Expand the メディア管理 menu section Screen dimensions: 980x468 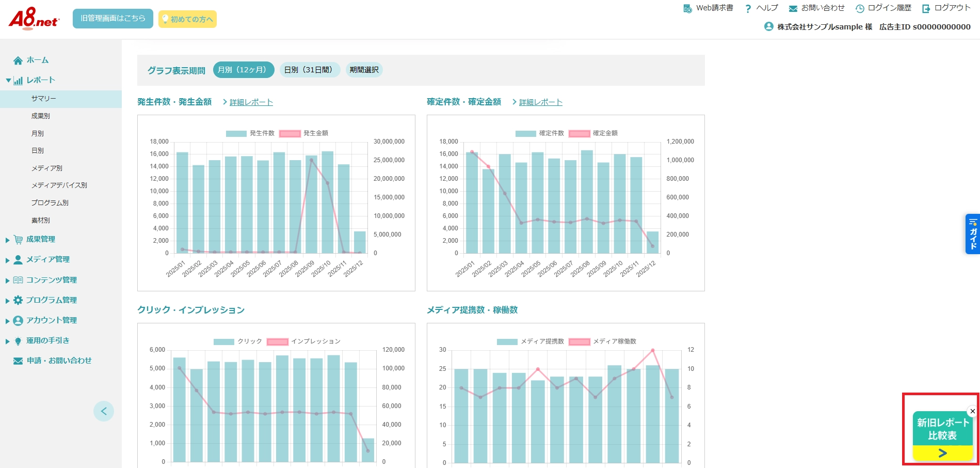8,260
